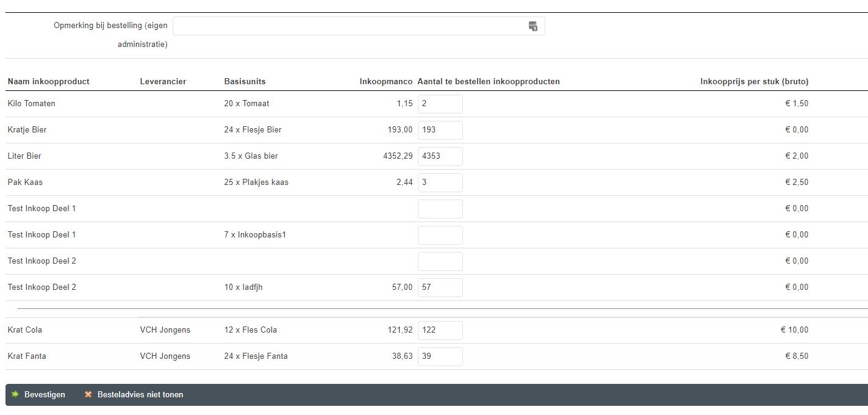The image size is (868, 415).
Task: Focus the Opmerking bij bestelling text field
Action: (348, 26)
